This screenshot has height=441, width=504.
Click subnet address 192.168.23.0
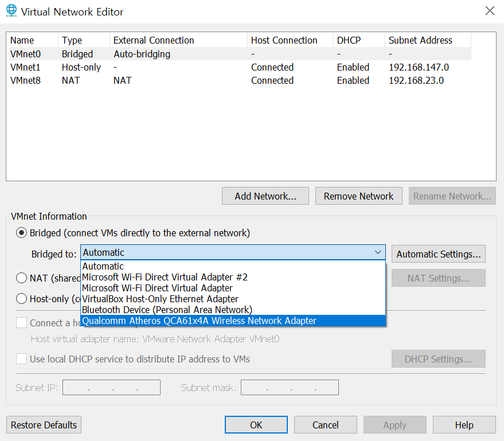(x=416, y=80)
